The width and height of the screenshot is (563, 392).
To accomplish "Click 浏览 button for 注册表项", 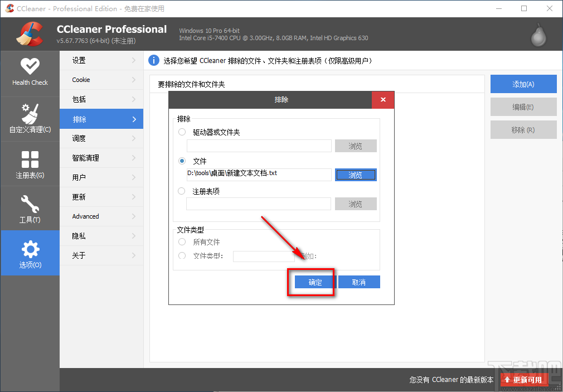I will pos(356,204).
